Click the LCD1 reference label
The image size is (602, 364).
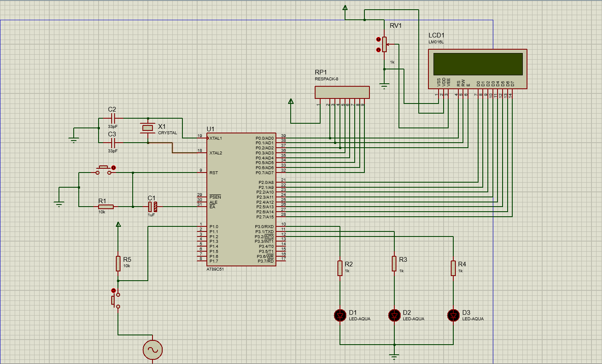point(436,35)
